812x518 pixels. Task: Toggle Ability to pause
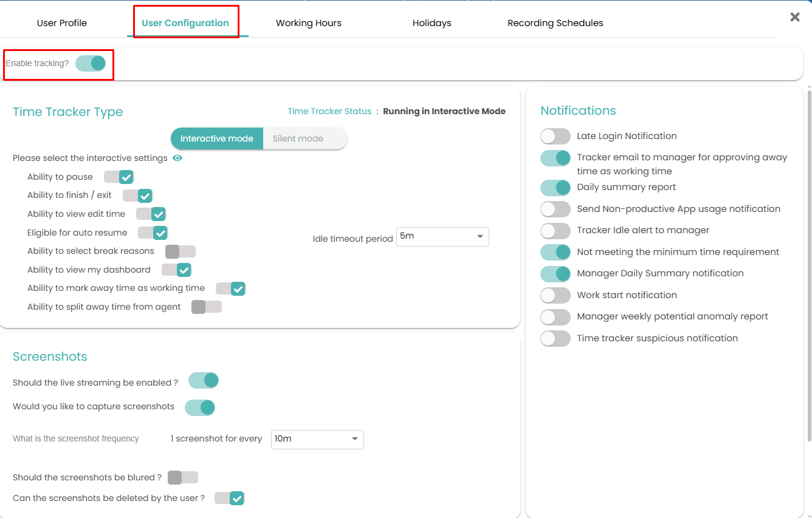click(119, 177)
